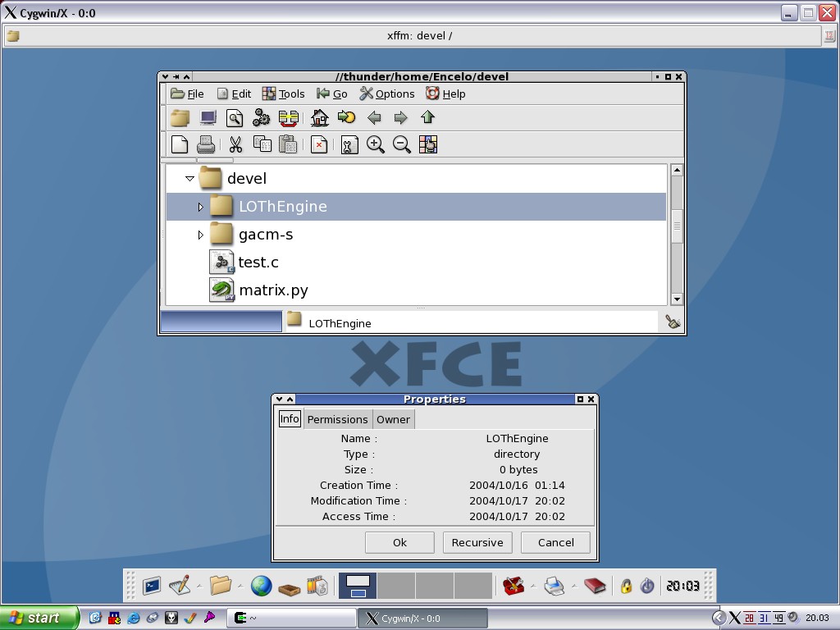Viewport: 840px width, 630px height.
Task: Open the wrench document properties icon
Action: pos(349,144)
